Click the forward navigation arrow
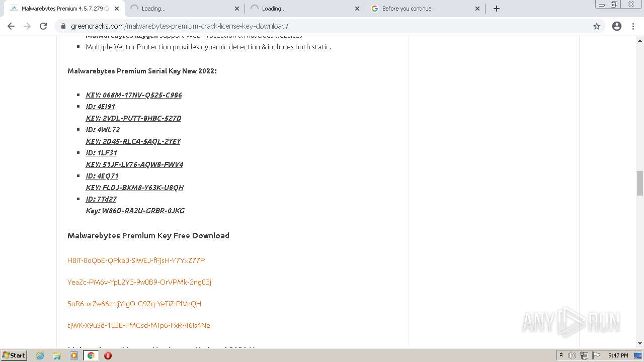644x362 pixels. click(27, 26)
